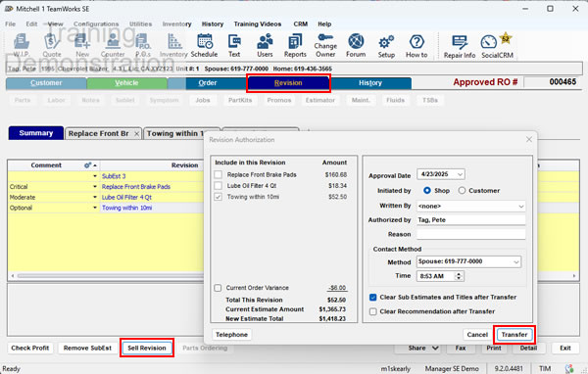Viewport: 588px width, 374px height.
Task: Switch to the Vehicle tab
Action: tap(126, 83)
